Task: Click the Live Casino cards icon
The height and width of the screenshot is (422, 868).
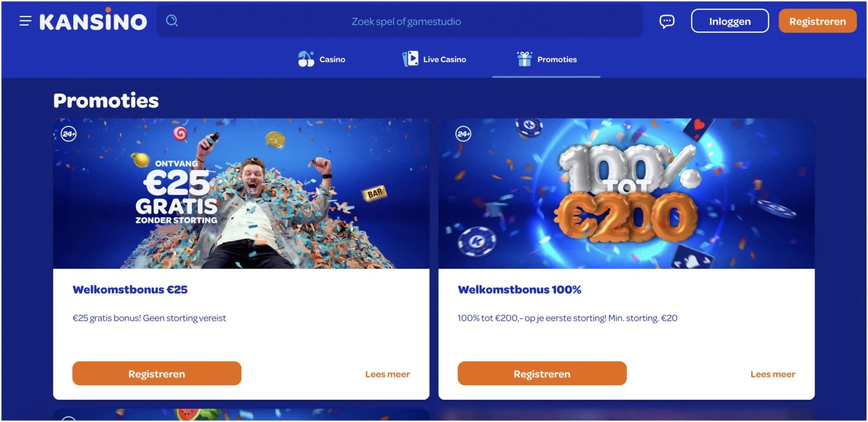Action: click(410, 59)
